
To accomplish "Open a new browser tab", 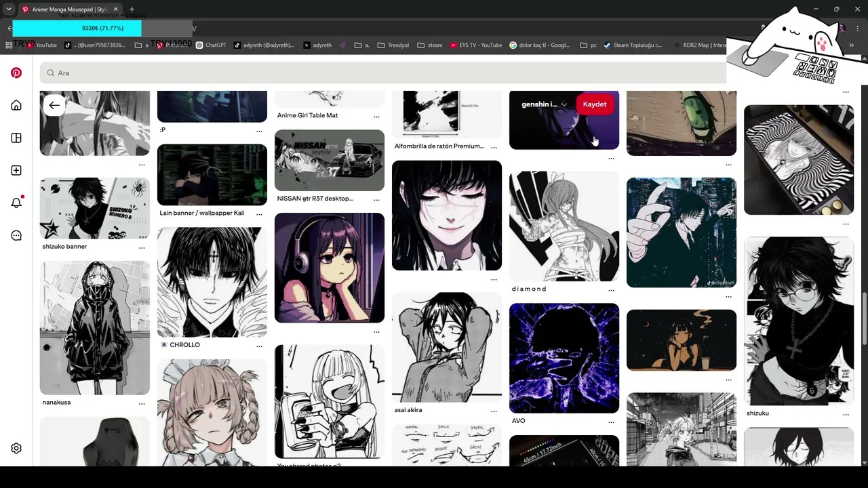I will point(132,9).
